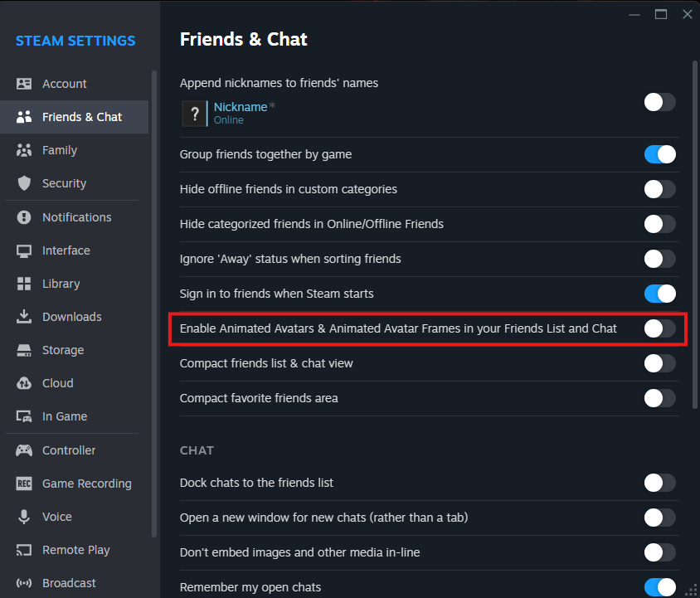Select the Family icon in sidebar

tap(24, 150)
